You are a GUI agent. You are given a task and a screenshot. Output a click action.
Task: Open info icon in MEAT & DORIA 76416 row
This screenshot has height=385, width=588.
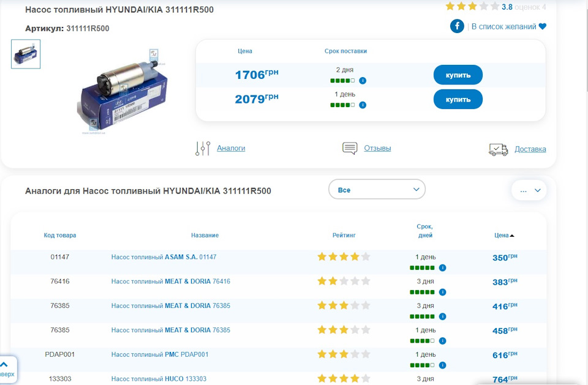click(442, 292)
